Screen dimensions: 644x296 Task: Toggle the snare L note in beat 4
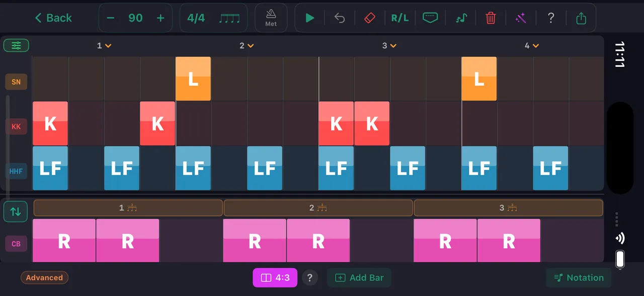point(479,79)
